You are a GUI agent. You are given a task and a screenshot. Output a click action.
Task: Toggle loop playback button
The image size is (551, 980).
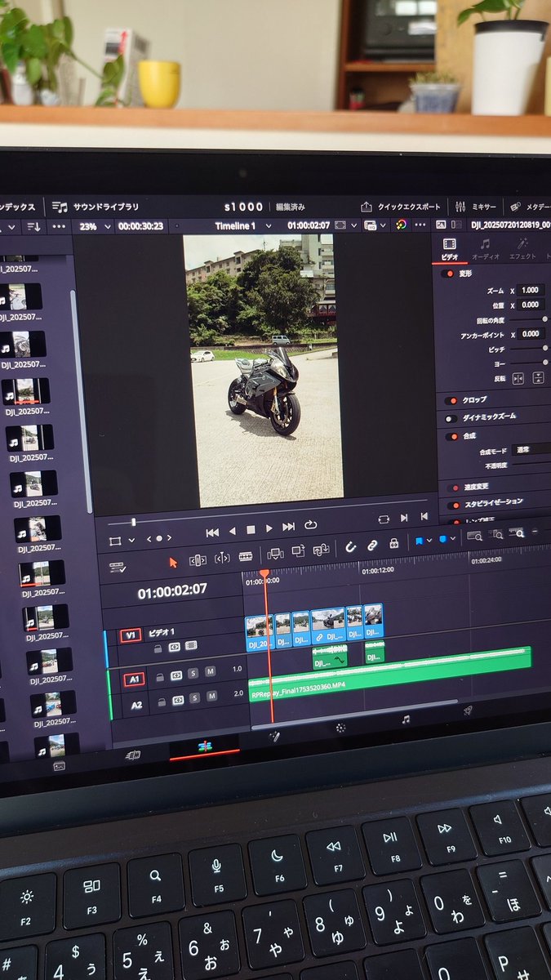310,525
